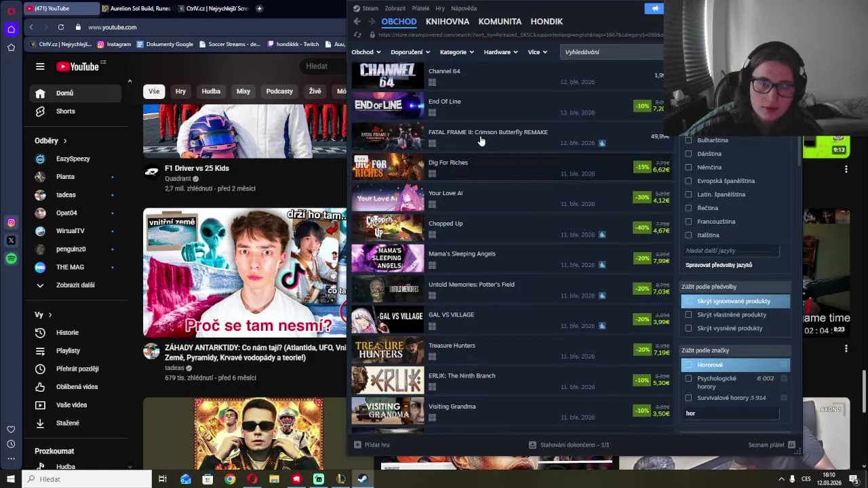Open the Zobrazit menu in Steam
Image resolution: width=868 pixels, height=488 pixels.
click(395, 8)
